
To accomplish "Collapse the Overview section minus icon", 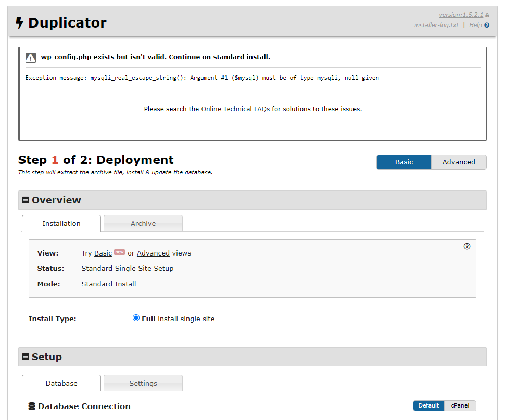I will coord(26,200).
